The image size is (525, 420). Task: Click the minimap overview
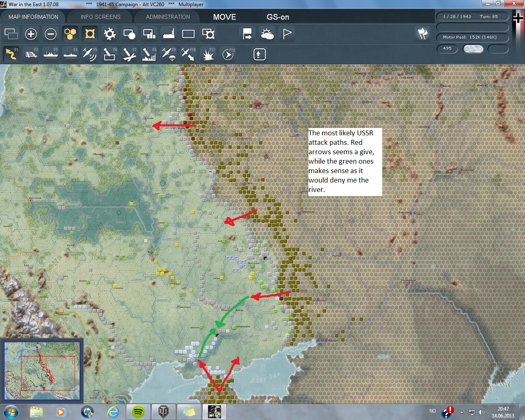point(42,370)
